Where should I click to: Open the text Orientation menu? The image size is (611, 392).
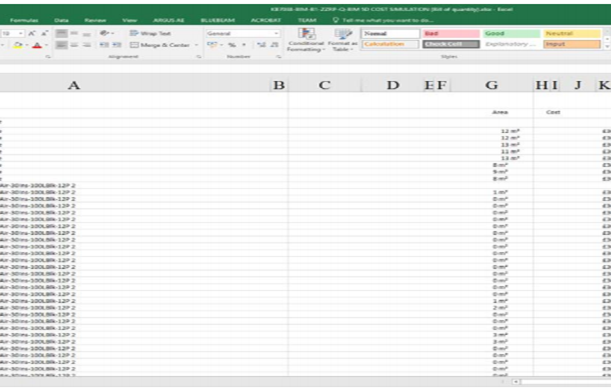coord(106,34)
